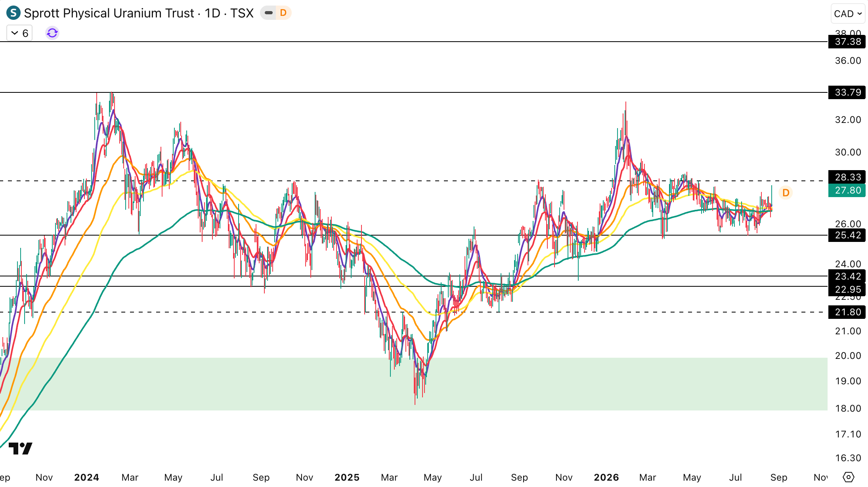Click the 19.00 price axis tick

[848, 381]
